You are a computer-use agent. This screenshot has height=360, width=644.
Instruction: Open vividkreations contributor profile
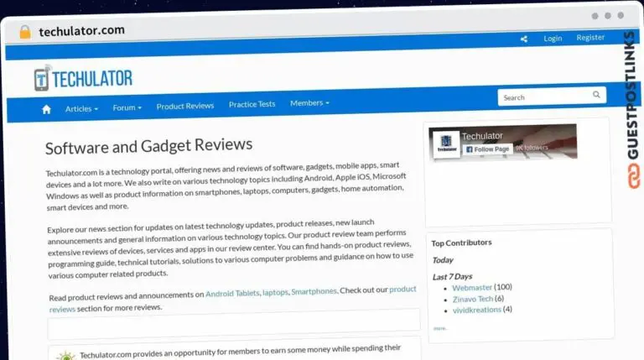[477, 310]
